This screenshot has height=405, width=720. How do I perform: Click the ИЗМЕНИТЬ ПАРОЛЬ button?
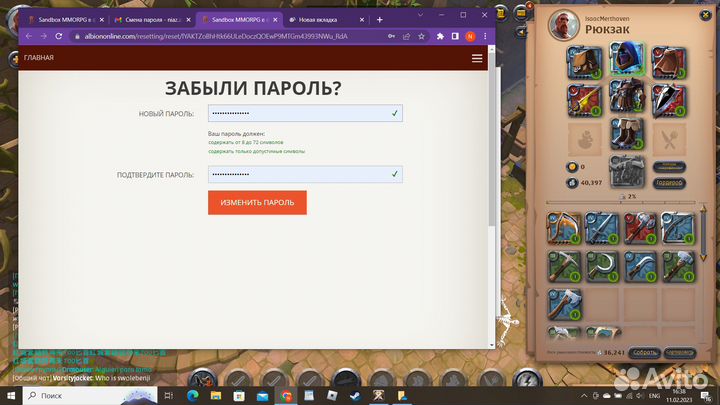click(257, 202)
